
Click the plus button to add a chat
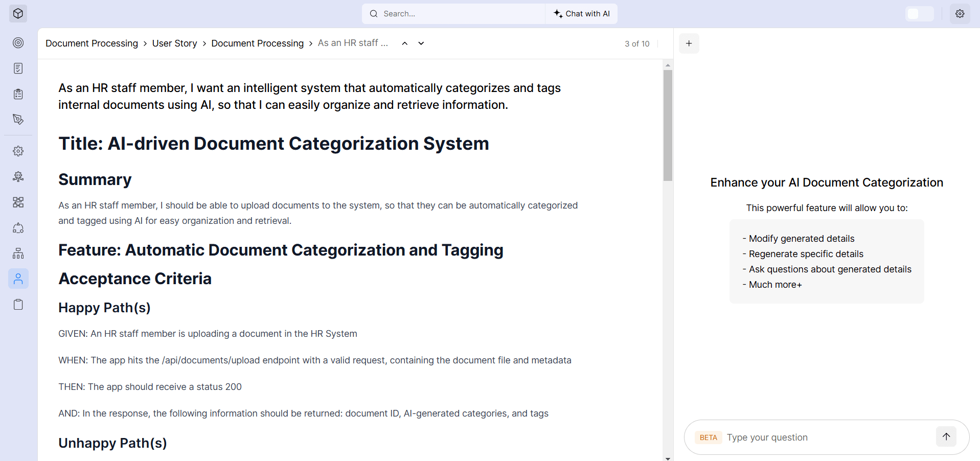click(x=689, y=43)
